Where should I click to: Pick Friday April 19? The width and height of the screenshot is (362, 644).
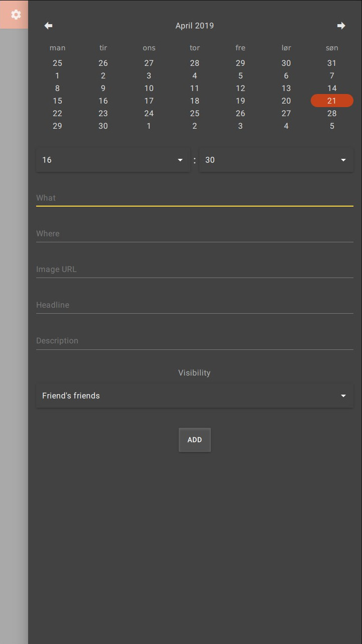click(x=240, y=101)
